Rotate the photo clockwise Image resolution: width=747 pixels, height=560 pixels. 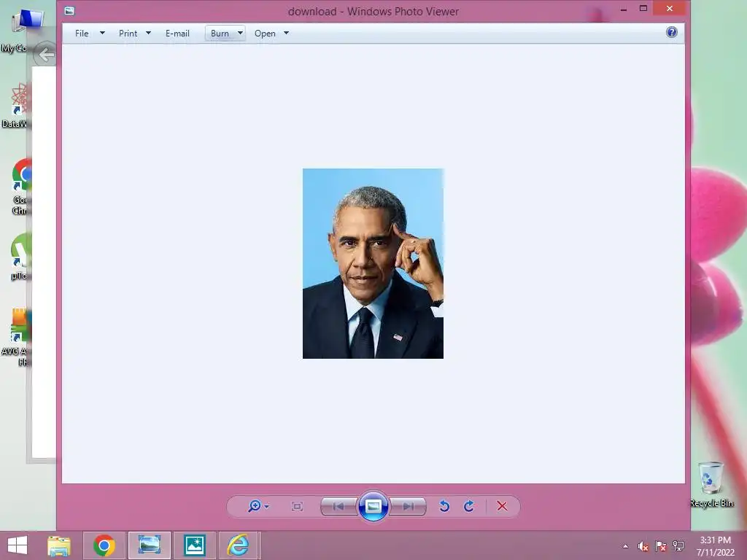coord(469,506)
